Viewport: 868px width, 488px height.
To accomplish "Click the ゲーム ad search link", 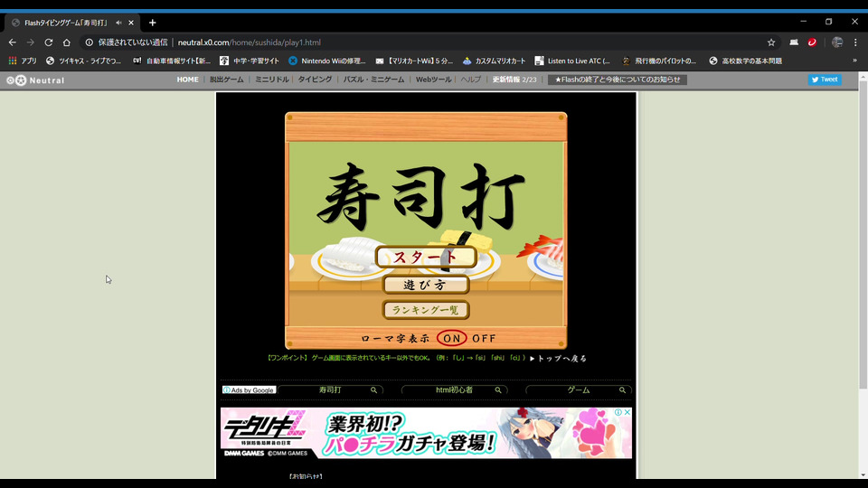I will (579, 390).
